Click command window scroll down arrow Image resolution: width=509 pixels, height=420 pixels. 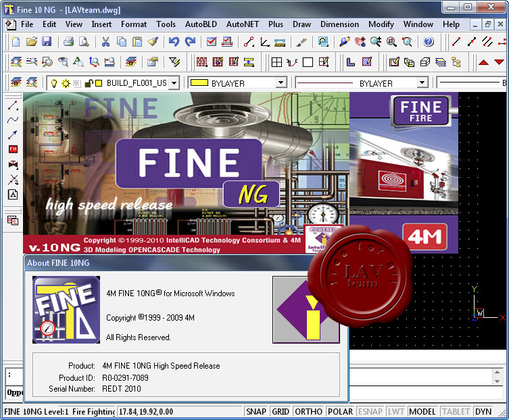tap(497, 381)
